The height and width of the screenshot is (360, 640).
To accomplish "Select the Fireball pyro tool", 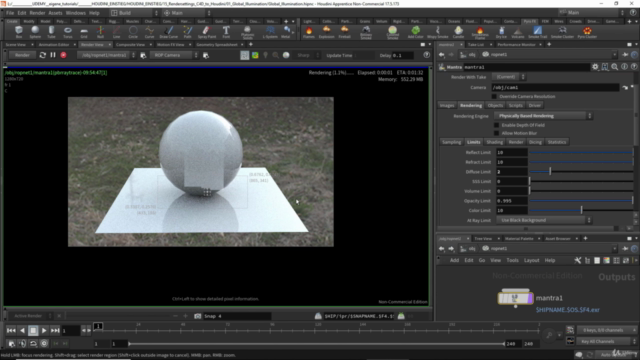I will [344, 31].
